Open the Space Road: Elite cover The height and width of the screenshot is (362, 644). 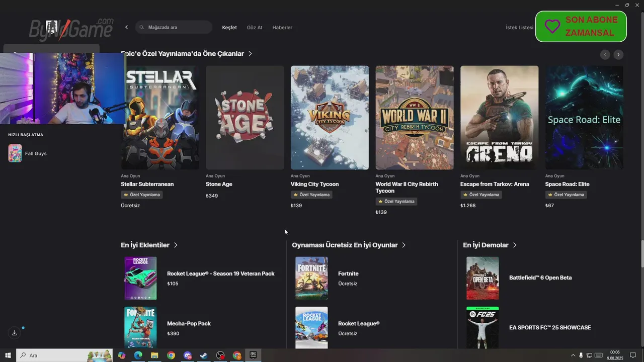[x=584, y=118]
